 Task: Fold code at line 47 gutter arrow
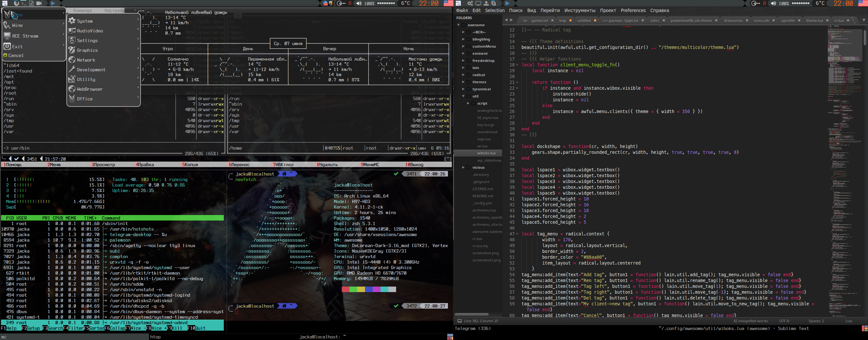click(517, 234)
